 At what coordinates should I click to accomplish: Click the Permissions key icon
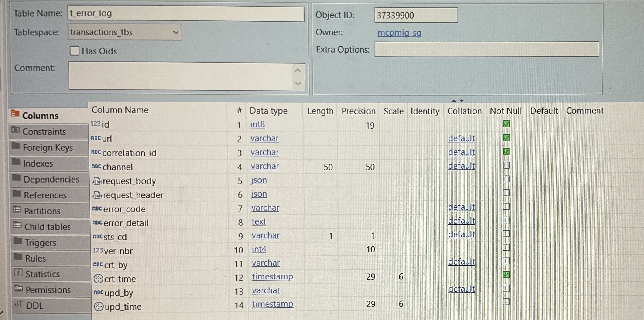pyautogui.click(x=18, y=288)
